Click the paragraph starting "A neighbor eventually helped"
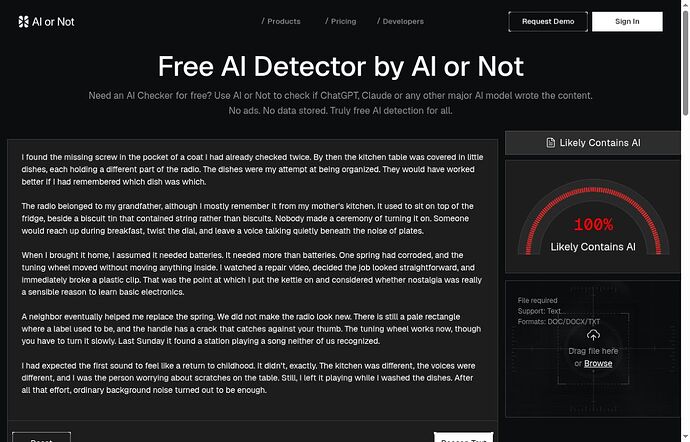The width and height of the screenshot is (690, 442). 251,329
